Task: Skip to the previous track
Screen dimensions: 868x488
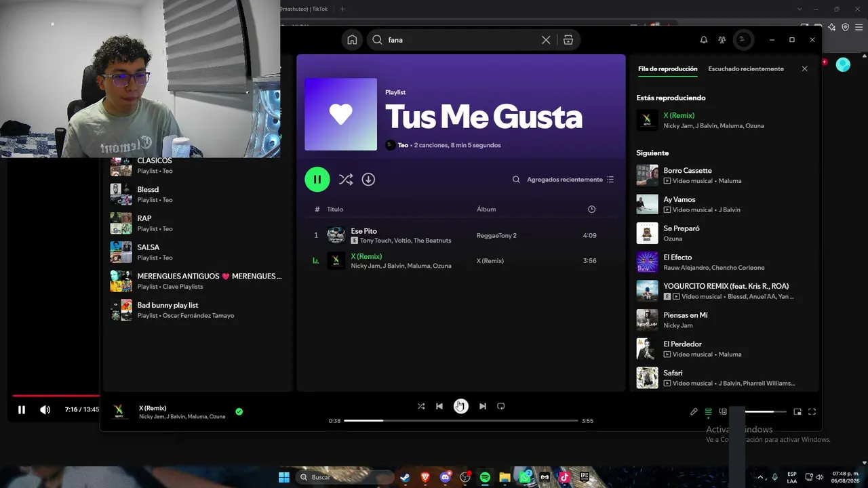Action: 439,406
